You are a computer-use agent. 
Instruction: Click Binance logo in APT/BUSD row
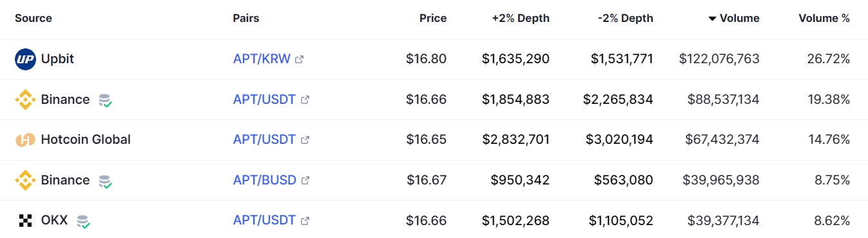click(25, 180)
